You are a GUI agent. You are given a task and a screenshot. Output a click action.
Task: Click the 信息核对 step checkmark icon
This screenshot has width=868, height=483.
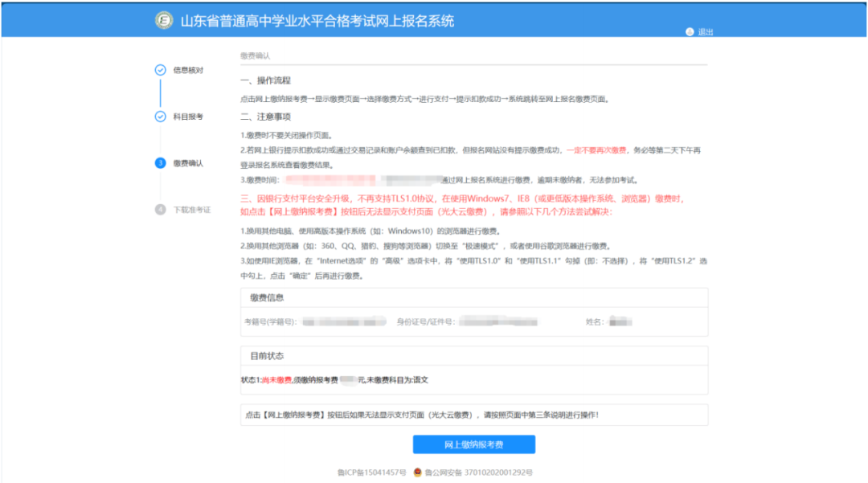coord(160,70)
